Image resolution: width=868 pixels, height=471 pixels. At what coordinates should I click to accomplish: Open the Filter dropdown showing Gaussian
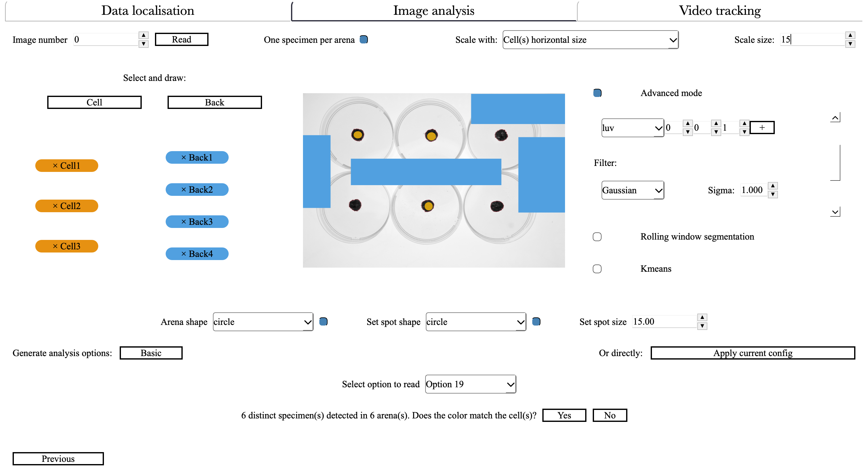tap(632, 190)
